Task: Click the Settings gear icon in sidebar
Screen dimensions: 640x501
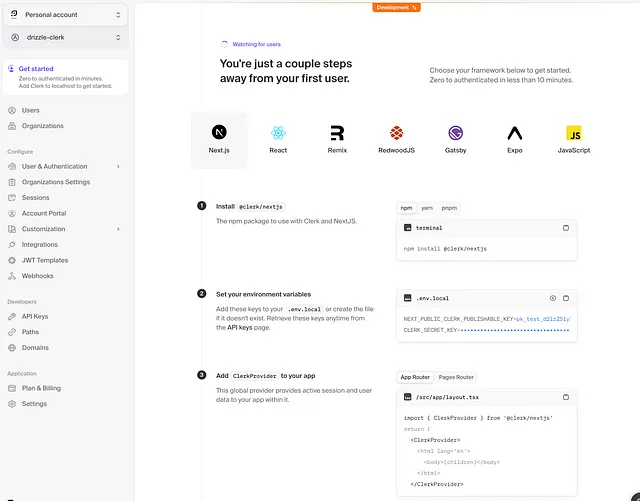Action: pos(12,404)
